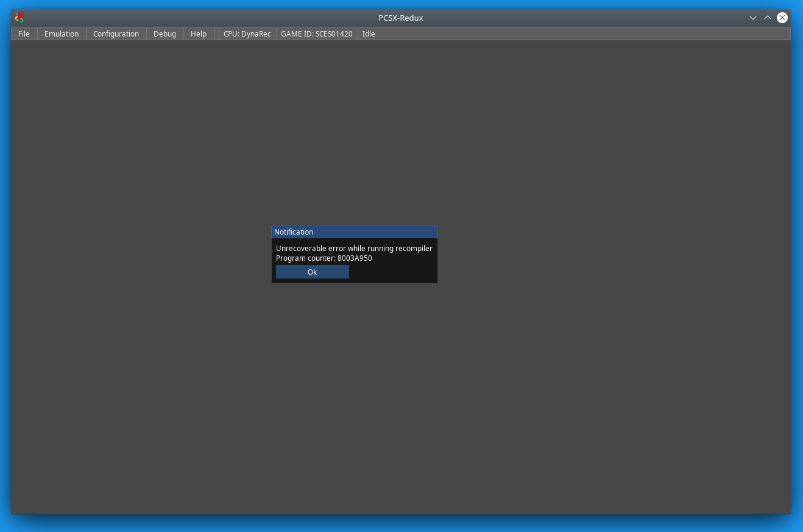
Task: Click the down chevron in the title bar
Action: tap(753, 18)
